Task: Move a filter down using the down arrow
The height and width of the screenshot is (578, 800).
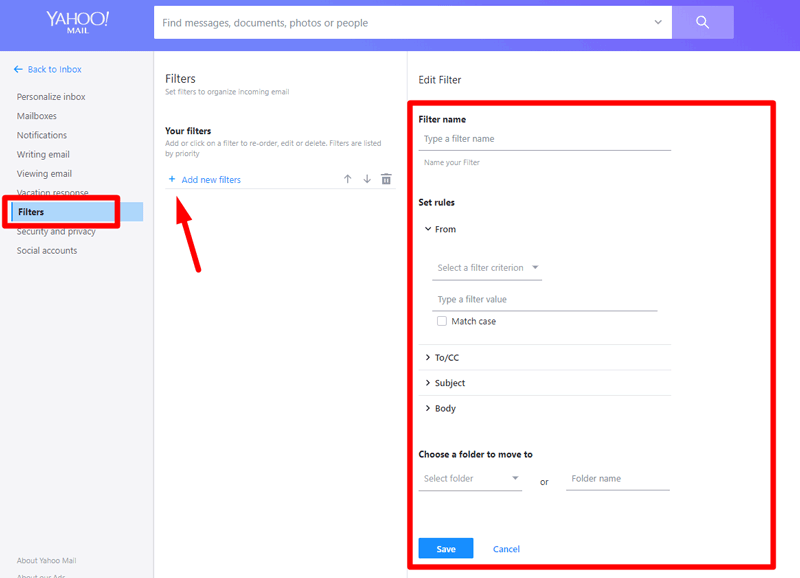Action: click(x=367, y=178)
